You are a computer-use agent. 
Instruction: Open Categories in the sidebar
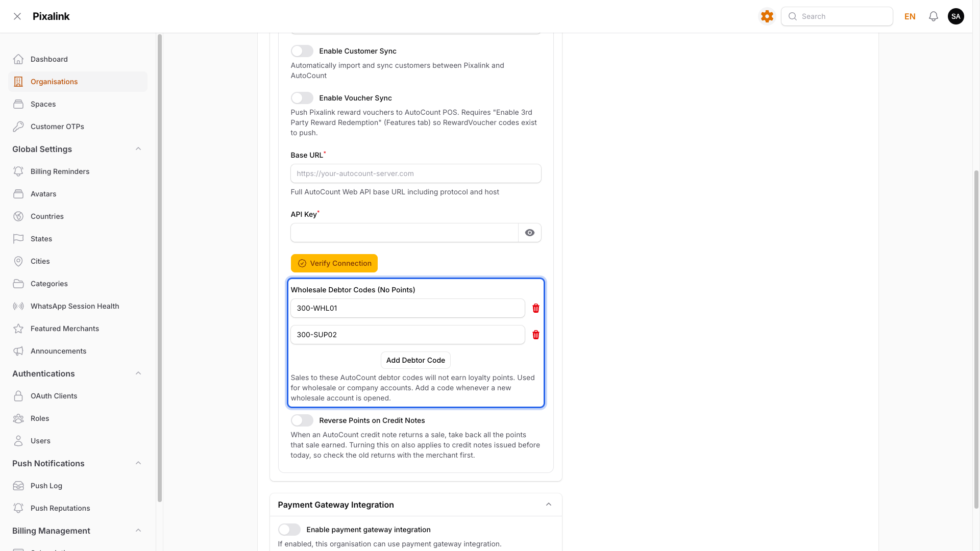pyautogui.click(x=78, y=284)
